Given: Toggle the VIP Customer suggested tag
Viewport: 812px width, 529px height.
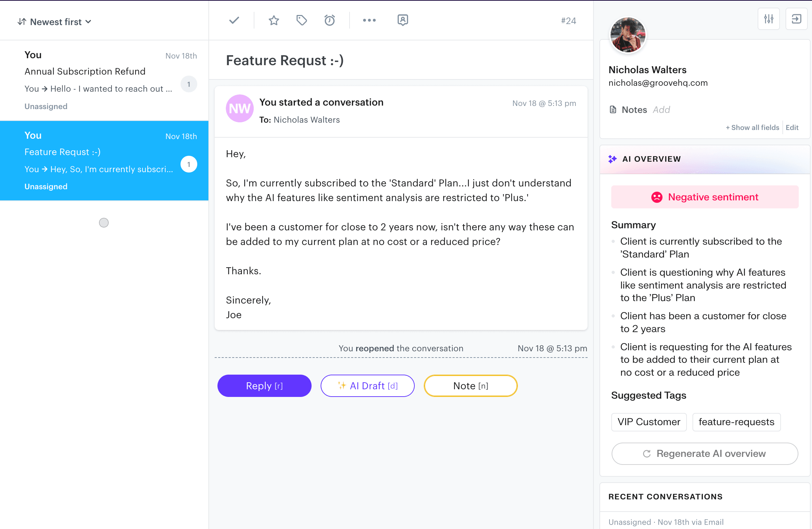Looking at the screenshot, I should click(x=648, y=422).
